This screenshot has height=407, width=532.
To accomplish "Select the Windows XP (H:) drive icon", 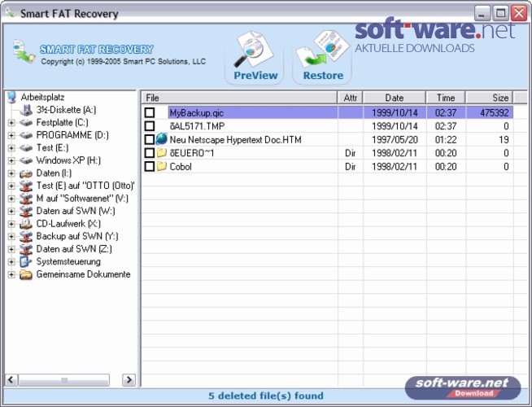I will [26, 160].
